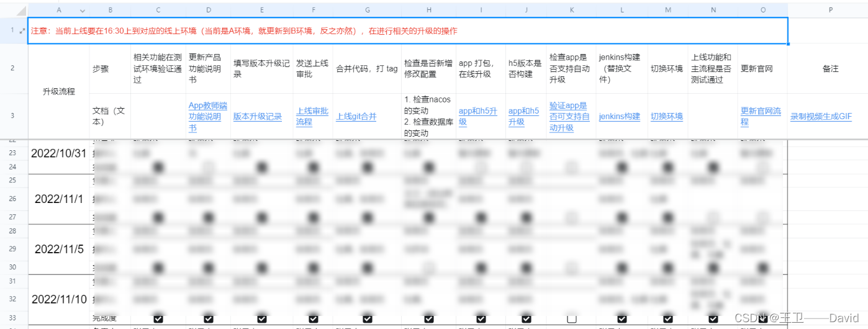Select the 2022/11/5 date cell

click(59, 249)
